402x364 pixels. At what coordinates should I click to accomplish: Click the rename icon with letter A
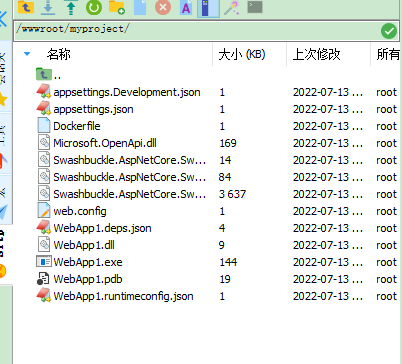click(186, 7)
